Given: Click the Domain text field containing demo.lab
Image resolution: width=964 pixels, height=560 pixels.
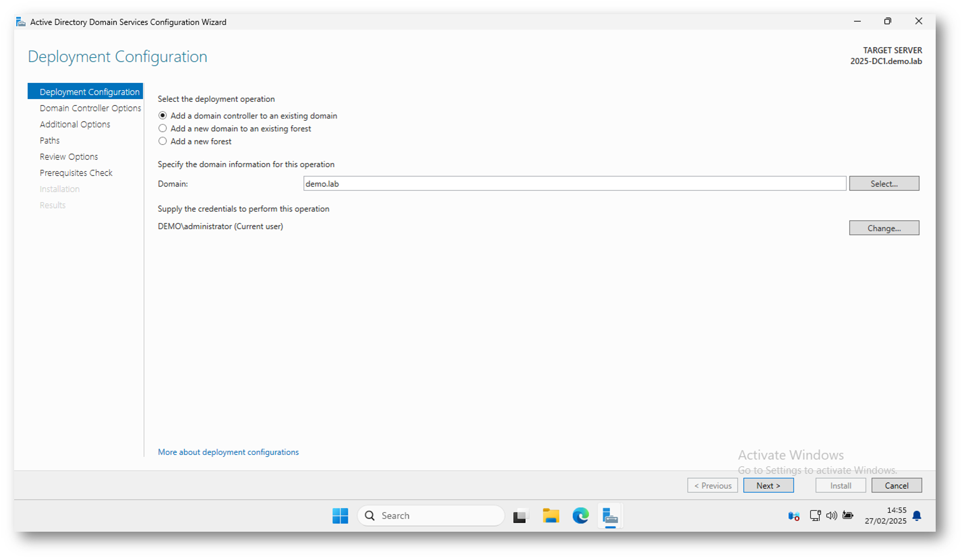Looking at the screenshot, I should (x=574, y=183).
